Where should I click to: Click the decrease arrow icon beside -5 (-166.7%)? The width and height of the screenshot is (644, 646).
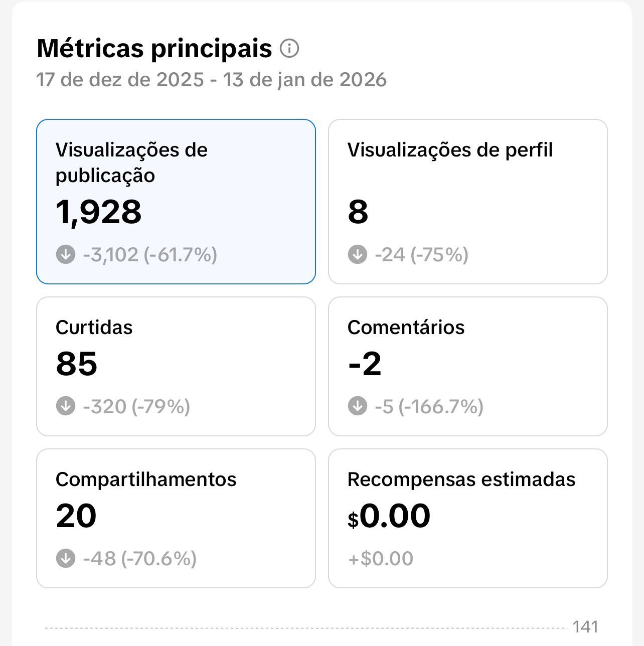358,406
